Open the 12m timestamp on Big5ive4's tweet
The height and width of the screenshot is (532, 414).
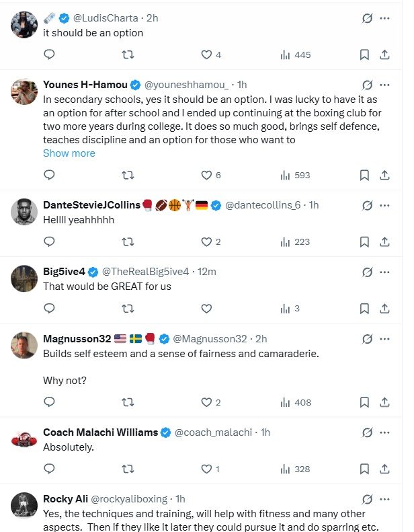[208, 271]
